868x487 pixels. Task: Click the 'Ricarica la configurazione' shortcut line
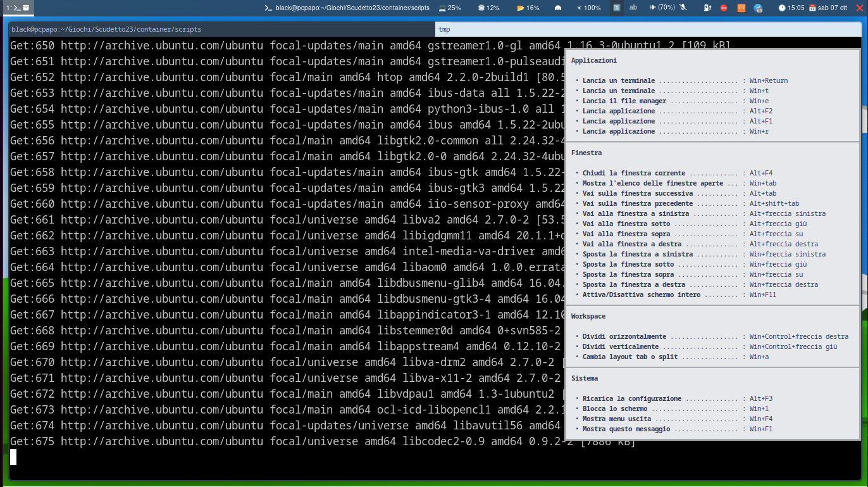(x=674, y=399)
